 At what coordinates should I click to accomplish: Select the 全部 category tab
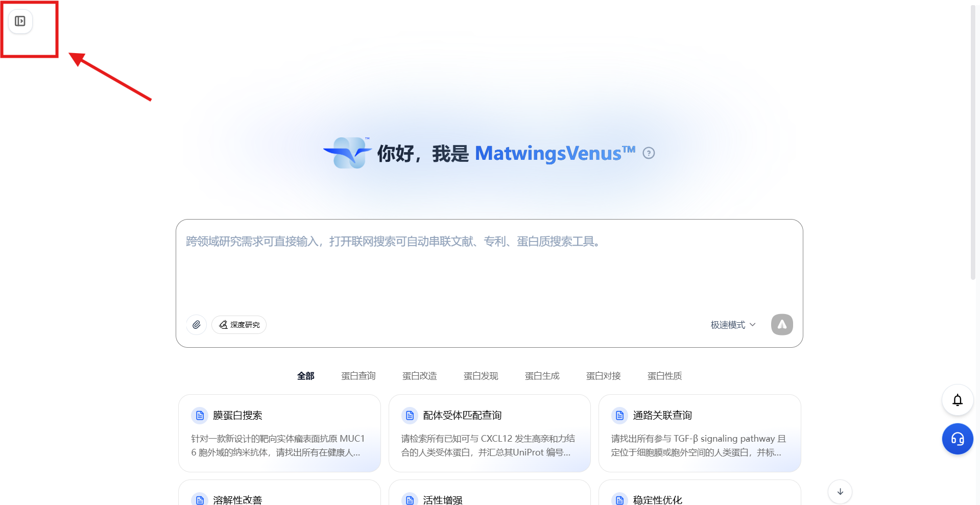coord(306,376)
